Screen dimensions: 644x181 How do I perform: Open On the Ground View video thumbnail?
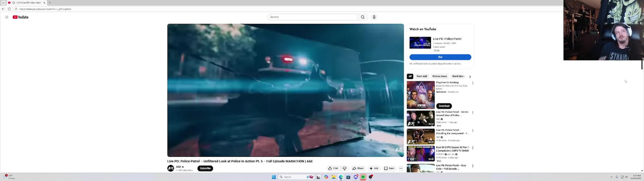(421, 118)
